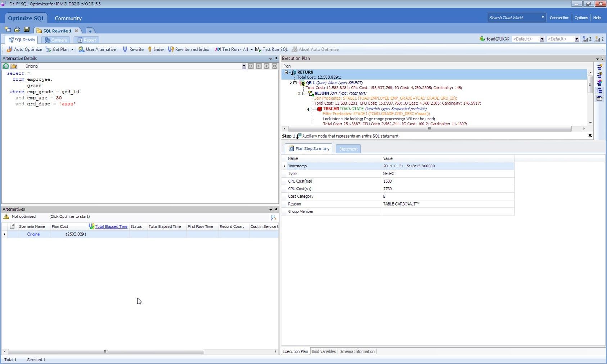Open the Options menu
Viewport: 607px width, 364px height.
click(581, 18)
